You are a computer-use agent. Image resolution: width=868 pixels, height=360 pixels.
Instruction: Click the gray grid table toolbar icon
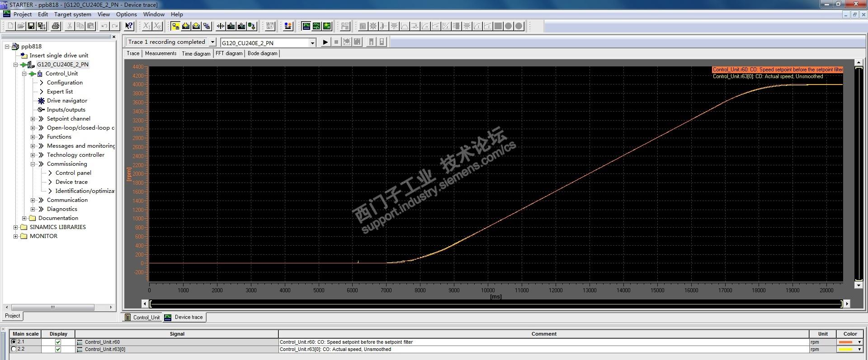click(363, 26)
